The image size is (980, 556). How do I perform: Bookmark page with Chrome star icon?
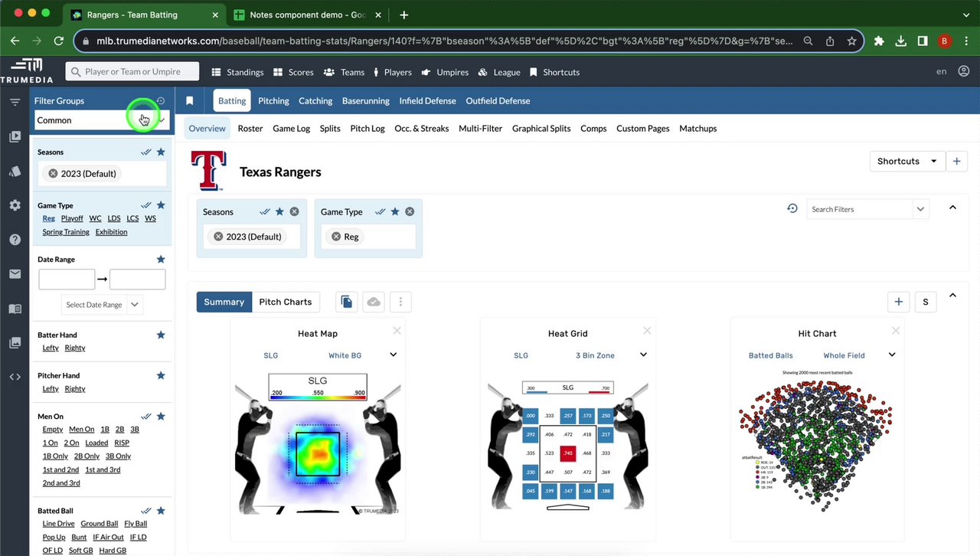point(851,41)
